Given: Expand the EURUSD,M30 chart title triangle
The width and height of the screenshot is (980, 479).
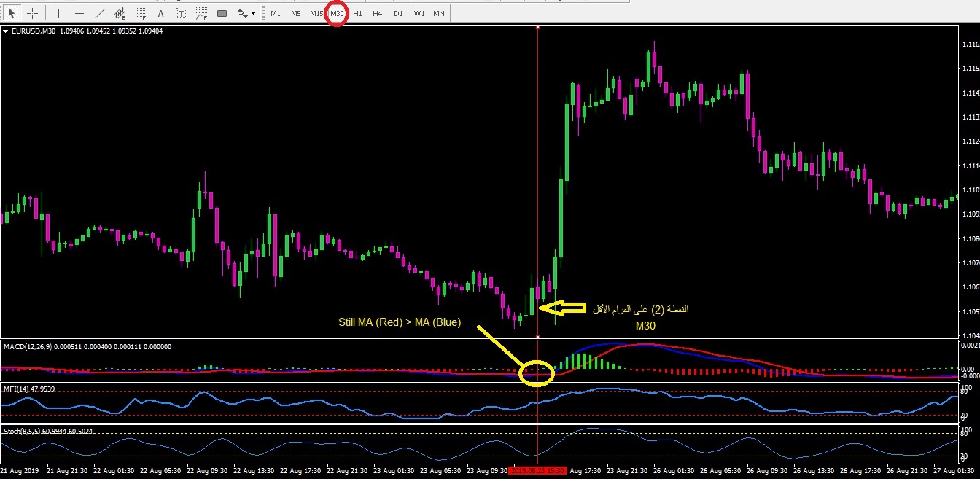Looking at the screenshot, I should pyautogui.click(x=6, y=31).
